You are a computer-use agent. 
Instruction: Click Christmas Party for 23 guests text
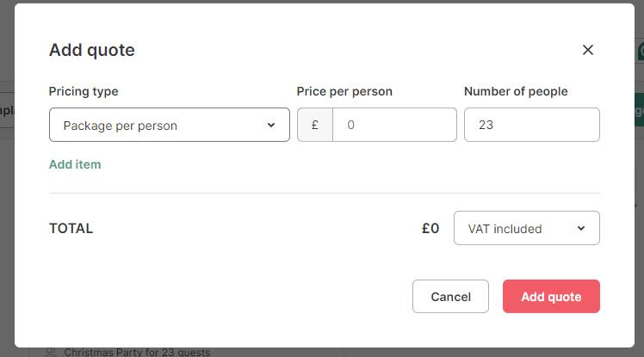click(137, 353)
